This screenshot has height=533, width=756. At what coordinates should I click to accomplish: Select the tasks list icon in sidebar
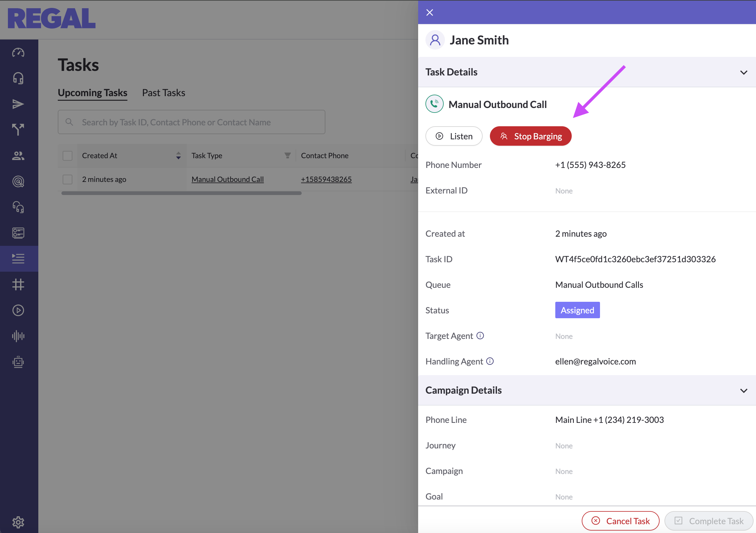coord(18,259)
